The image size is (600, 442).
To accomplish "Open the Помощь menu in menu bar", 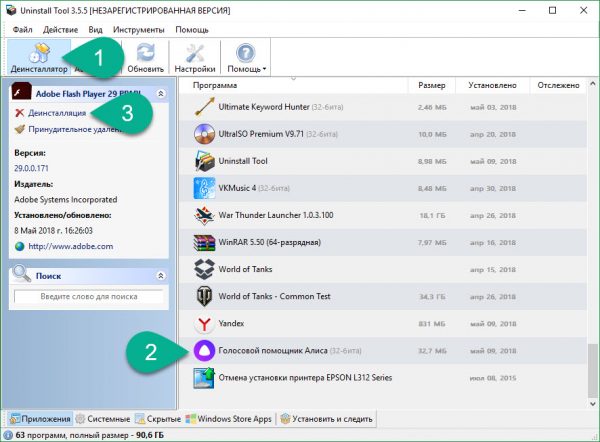I will pyautogui.click(x=192, y=29).
